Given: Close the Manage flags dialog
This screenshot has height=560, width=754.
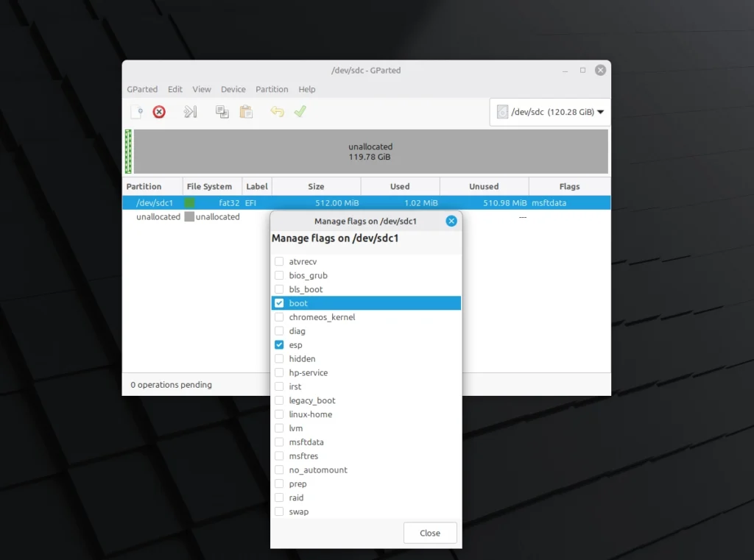Looking at the screenshot, I should (x=429, y=532).
